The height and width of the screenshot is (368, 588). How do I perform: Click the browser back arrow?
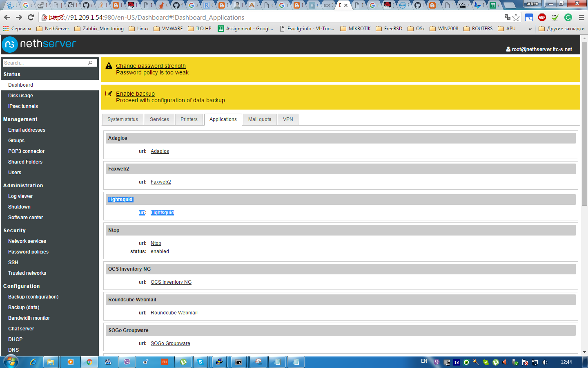7,17
